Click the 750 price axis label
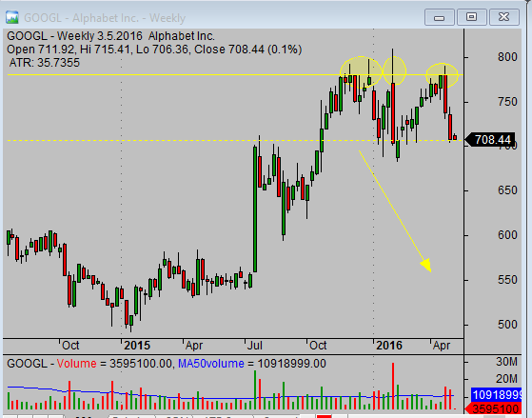 507,102
